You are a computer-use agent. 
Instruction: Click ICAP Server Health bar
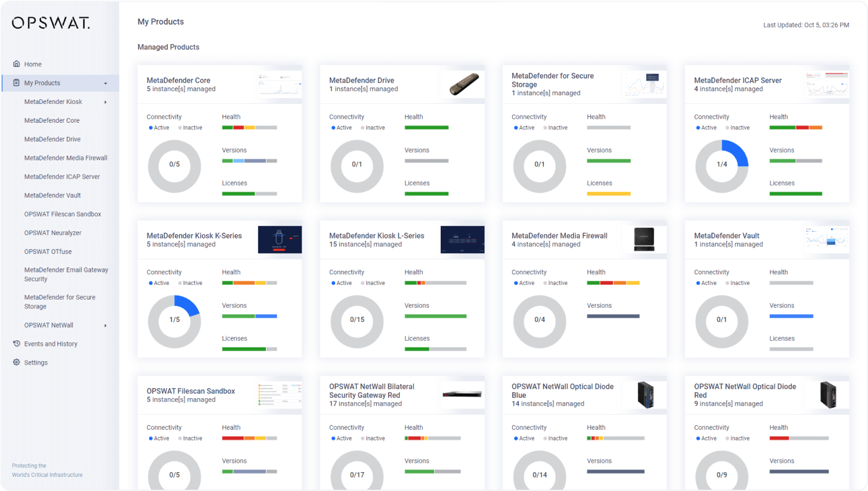796,127
